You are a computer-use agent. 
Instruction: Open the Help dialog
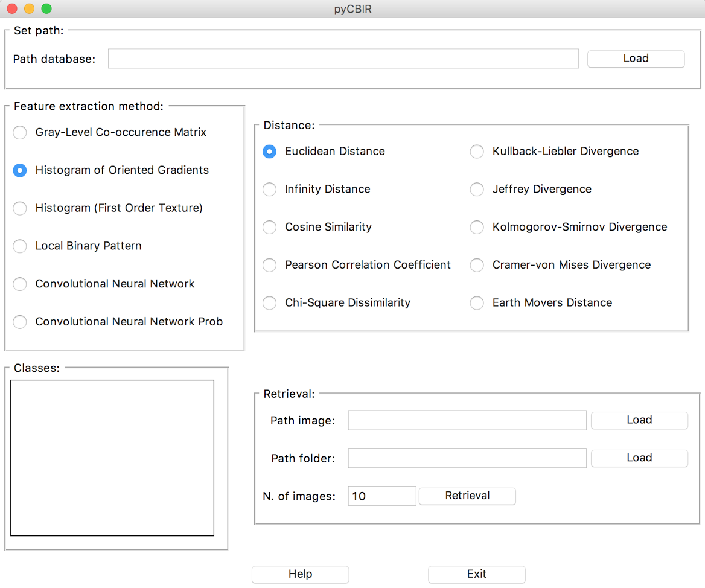pos(300,574)
